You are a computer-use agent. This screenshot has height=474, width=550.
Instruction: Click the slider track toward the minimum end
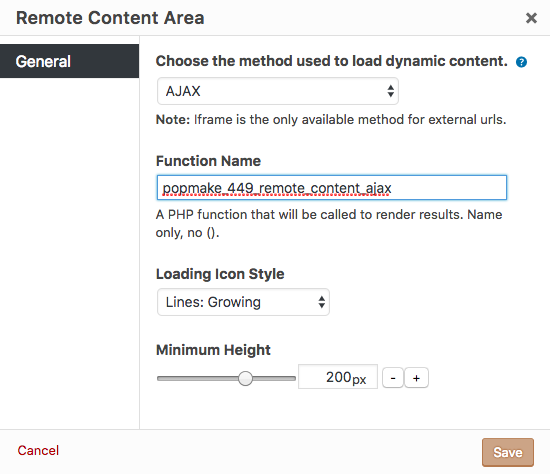tap(197, 378)
